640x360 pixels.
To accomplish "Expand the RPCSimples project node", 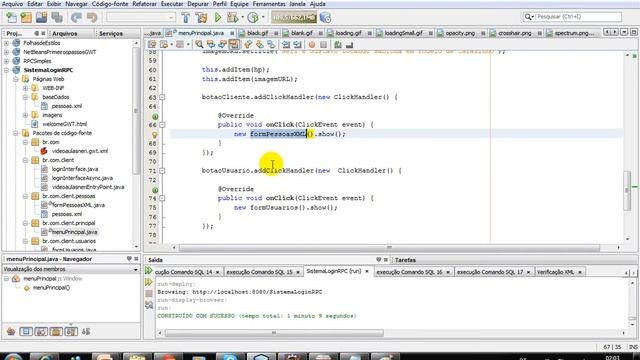I will click(x=6, y=61).
